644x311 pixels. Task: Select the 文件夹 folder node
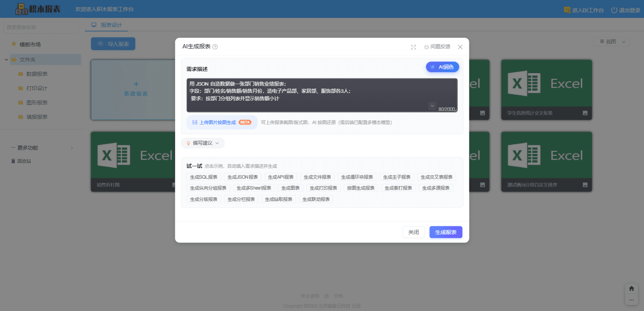point(46,60)
